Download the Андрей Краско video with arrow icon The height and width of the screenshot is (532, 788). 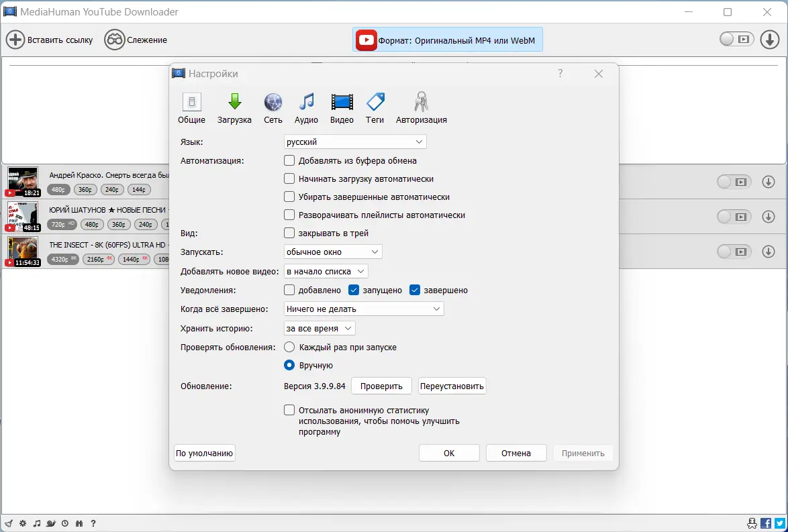point(768,182)
